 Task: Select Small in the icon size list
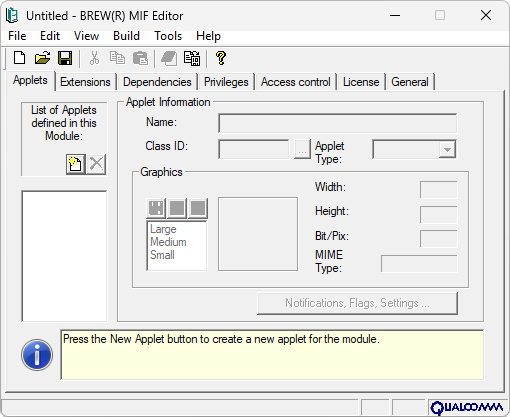(162, 255)
